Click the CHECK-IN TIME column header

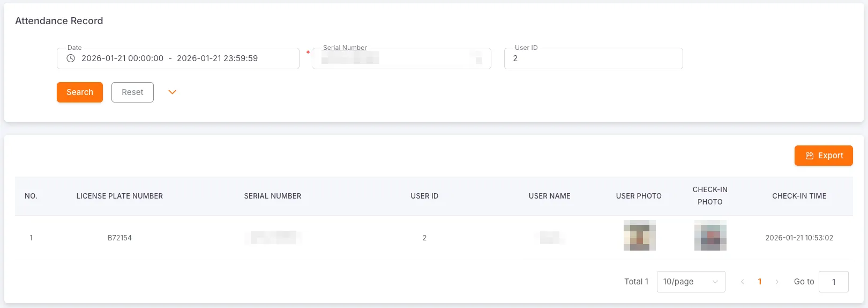click(x=799, y=196)
